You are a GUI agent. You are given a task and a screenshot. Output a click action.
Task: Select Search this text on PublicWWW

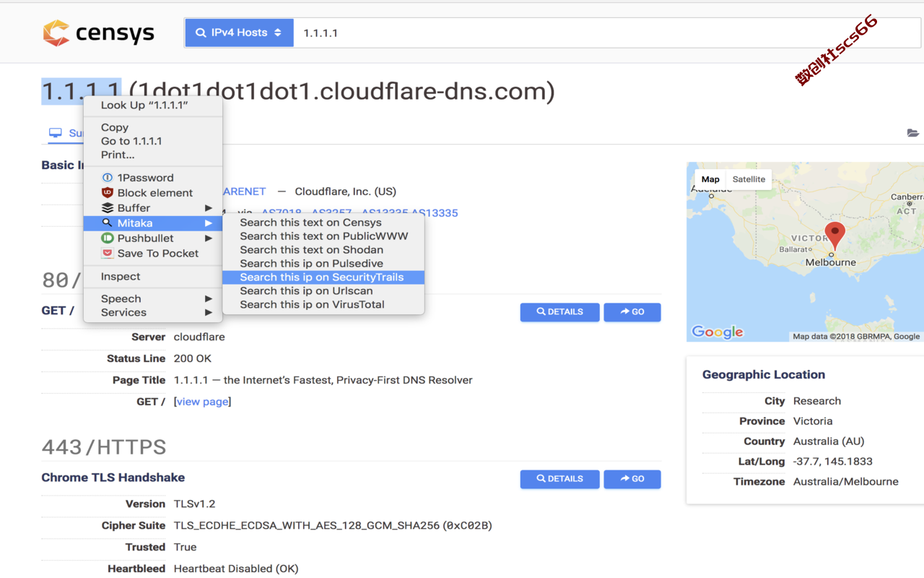click(x=323, y=236)
